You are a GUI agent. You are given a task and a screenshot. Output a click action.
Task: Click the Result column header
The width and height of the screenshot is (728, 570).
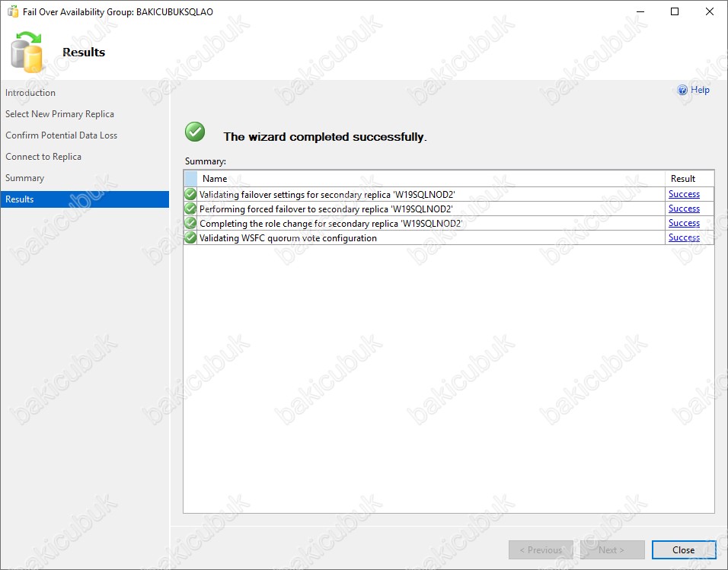tap(689, 179)
